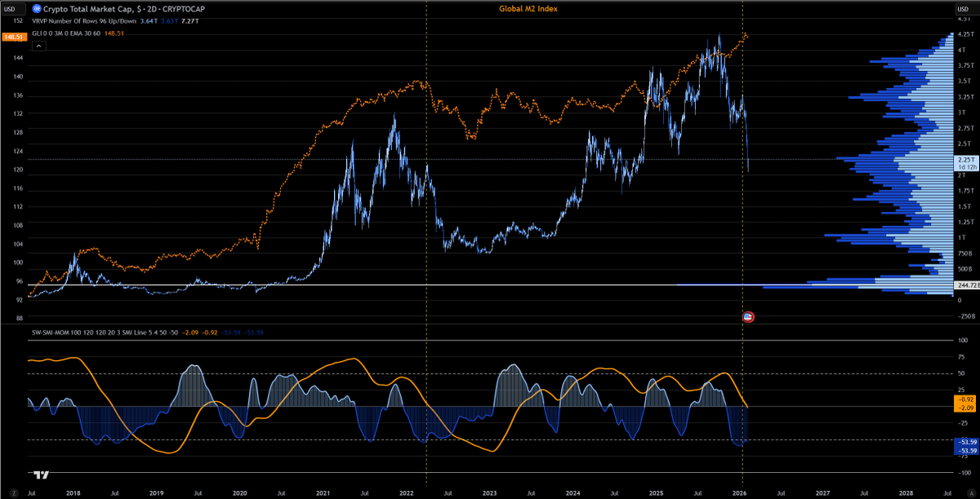Click the -250 B label on right price scale
Viewport: 980px width, 499px height.
[x=964, y=316]
